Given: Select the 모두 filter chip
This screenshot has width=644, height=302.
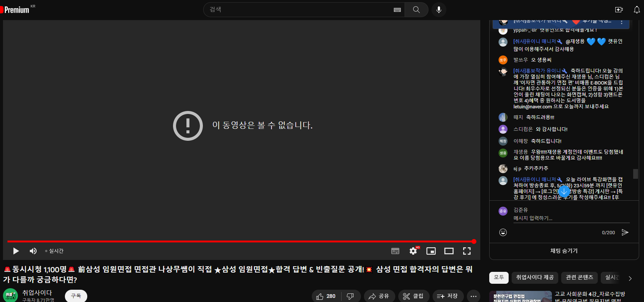Looking at the screenshot, I should 499,277.
